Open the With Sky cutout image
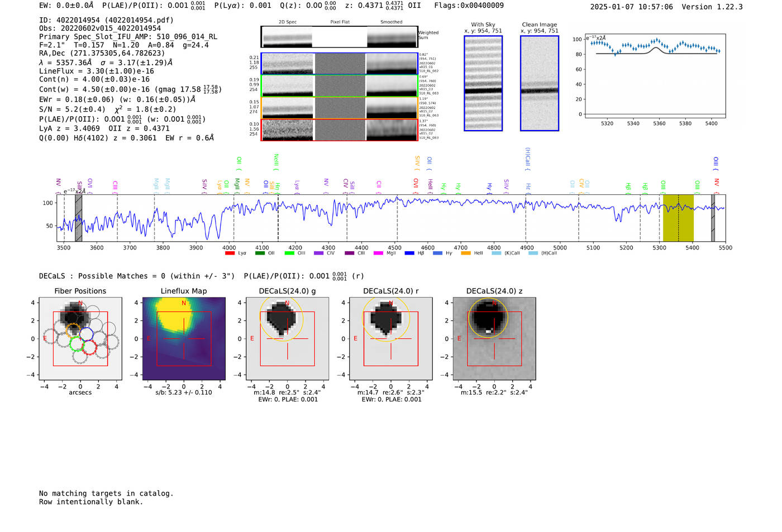 click(x=483, y=83)
